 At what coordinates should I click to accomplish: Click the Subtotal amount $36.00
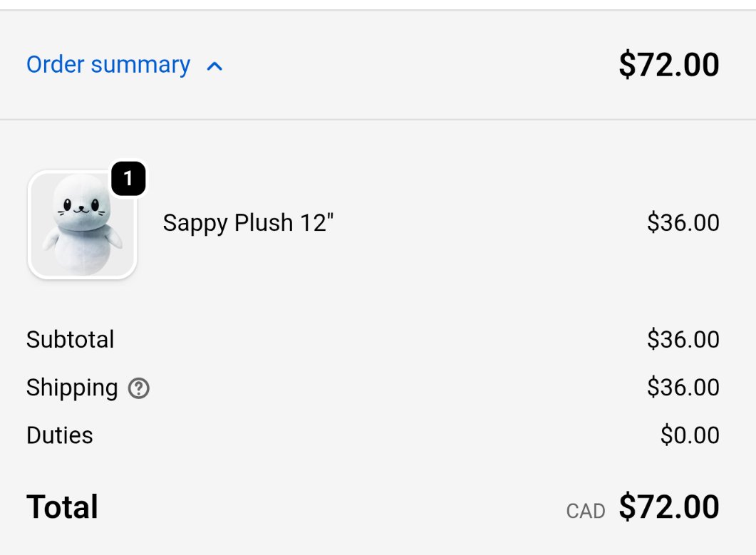coord(683,339)
